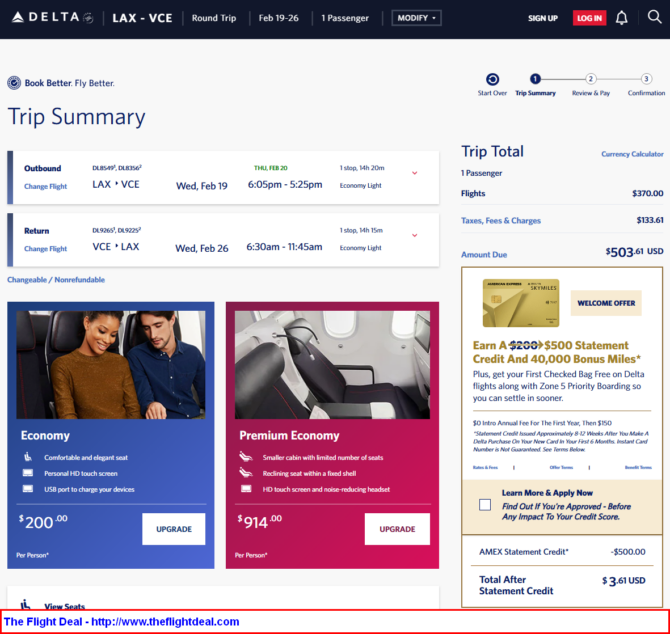670x634 pixels.
Task: Click the Economy cabin photo
Action: [111, 365]
